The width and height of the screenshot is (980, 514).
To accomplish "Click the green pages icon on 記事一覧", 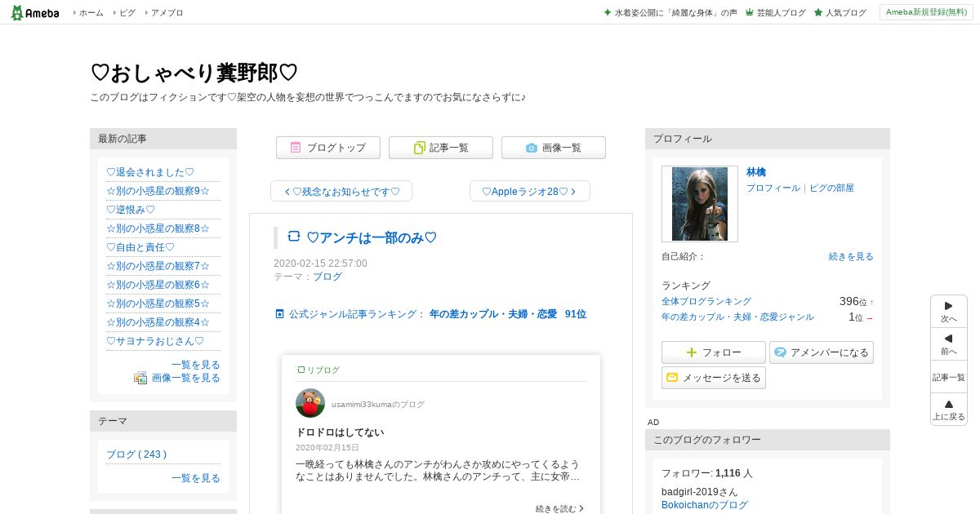I will tap(419, 148).
